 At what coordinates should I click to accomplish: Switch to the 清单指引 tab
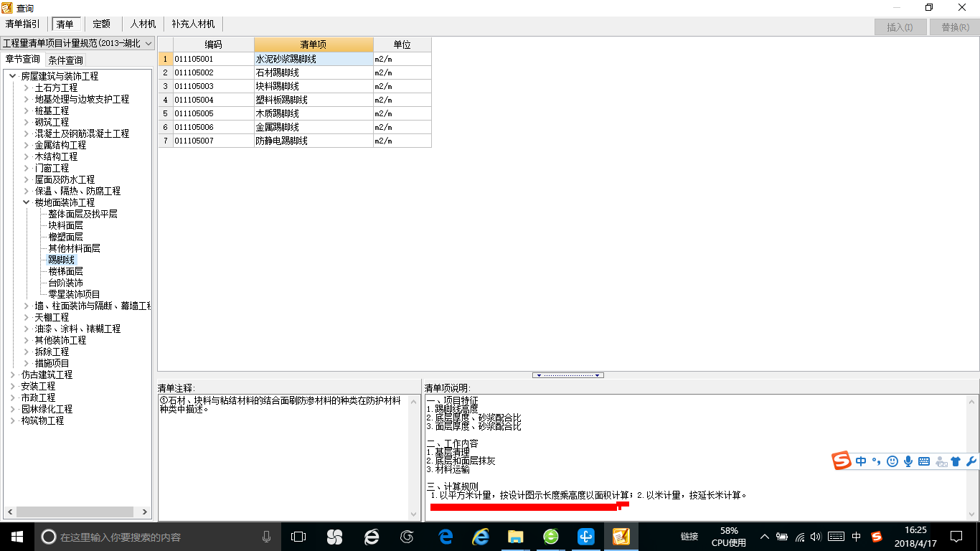tap(23, 24)
